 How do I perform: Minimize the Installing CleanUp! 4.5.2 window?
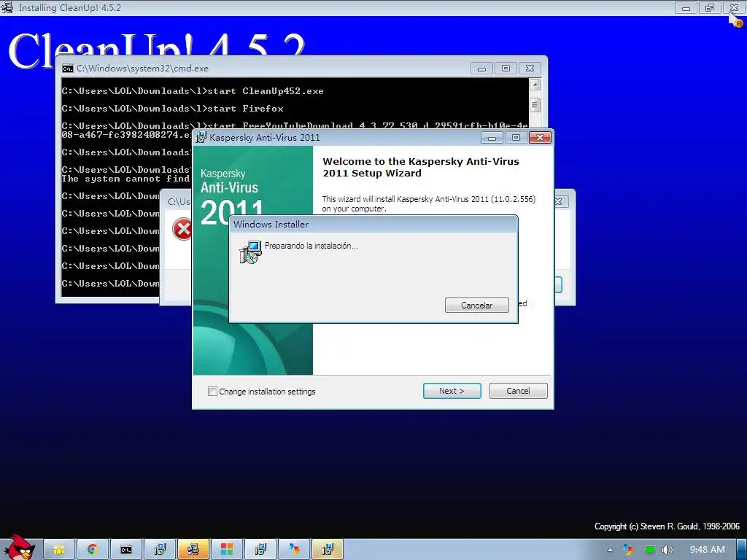(x=686, y=7)
